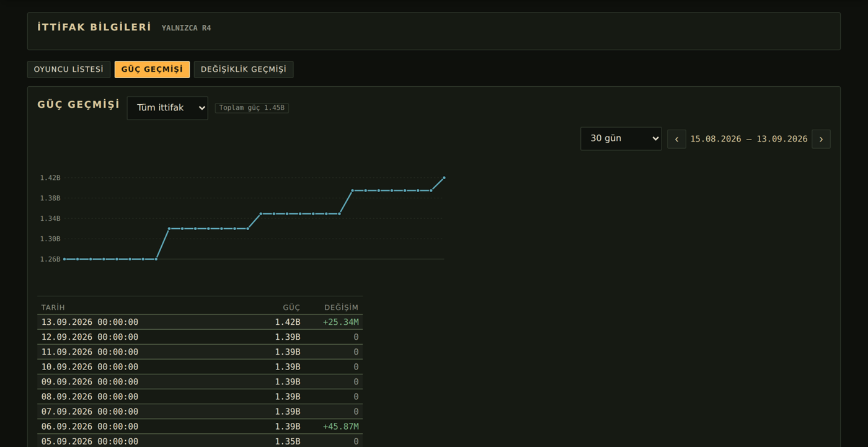
Task: Select row 12.09.2026 00:00:00
Action: coord(200,337)
